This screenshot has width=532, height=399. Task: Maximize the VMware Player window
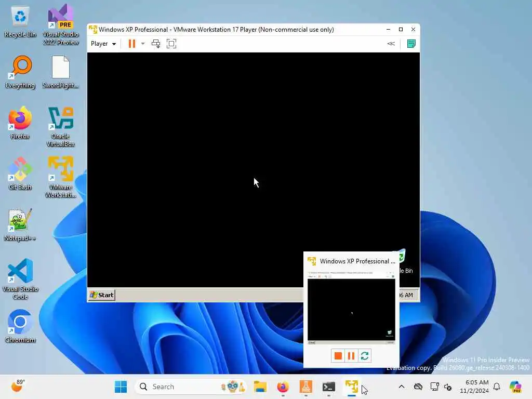pos(401,30)
